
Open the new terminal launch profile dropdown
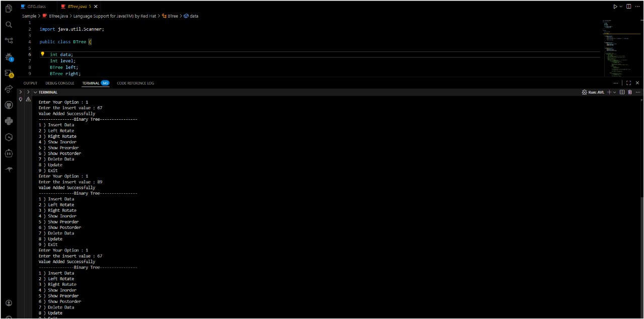615,92
